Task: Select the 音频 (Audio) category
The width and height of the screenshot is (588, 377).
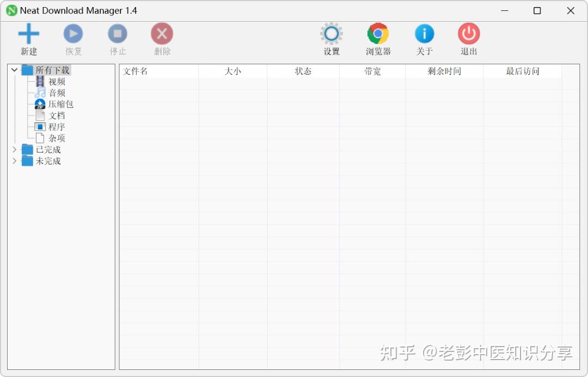Action: coord(57,93)
